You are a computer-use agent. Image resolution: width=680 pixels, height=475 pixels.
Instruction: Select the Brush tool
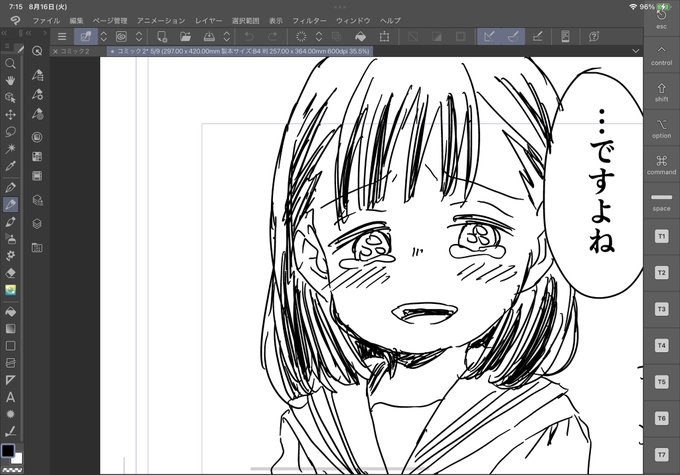point(10,222)
